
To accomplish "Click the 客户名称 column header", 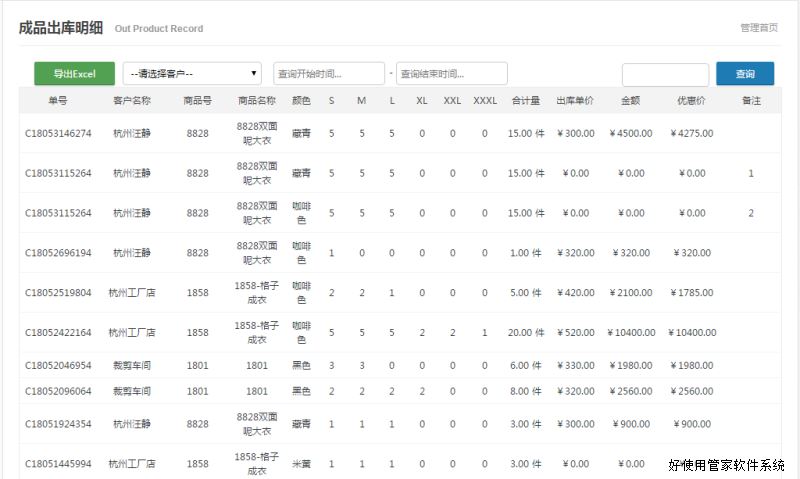I will tap(132, 101).
